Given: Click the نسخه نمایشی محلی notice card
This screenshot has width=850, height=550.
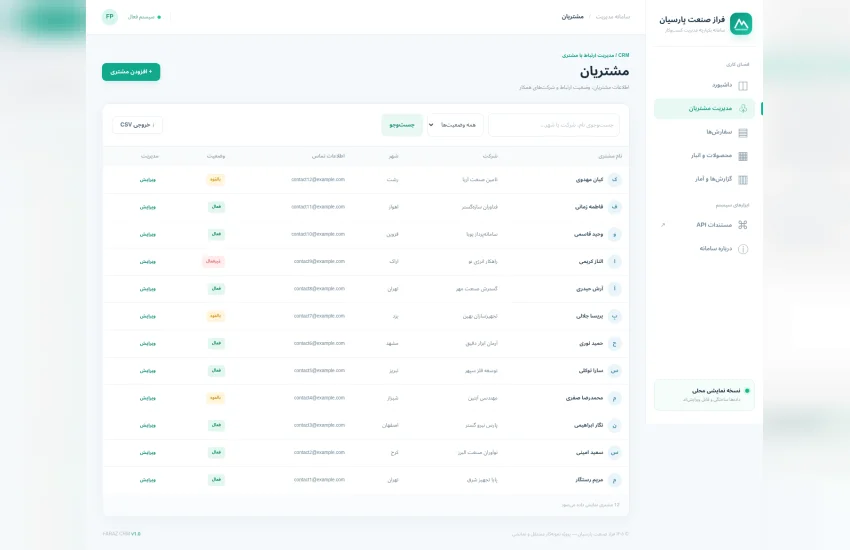Looking at the screenshot, I should click(x=704, y=394).
